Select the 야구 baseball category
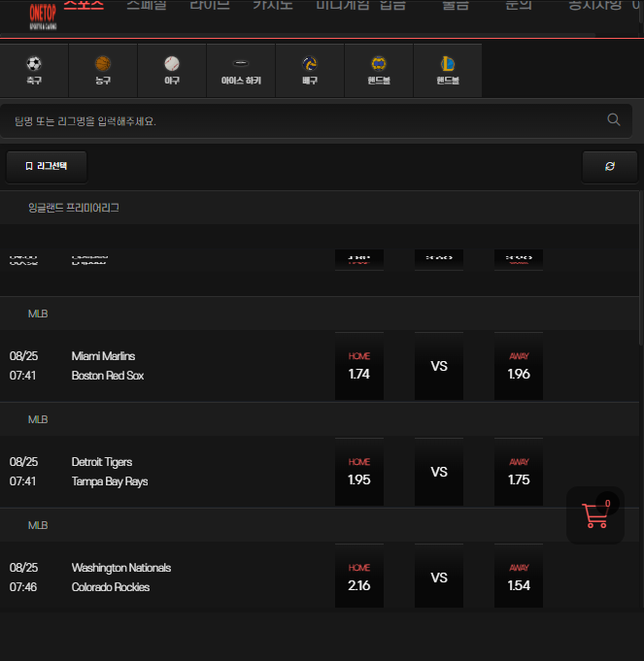This screenshot has height=661, width=644. pos(172,71)
